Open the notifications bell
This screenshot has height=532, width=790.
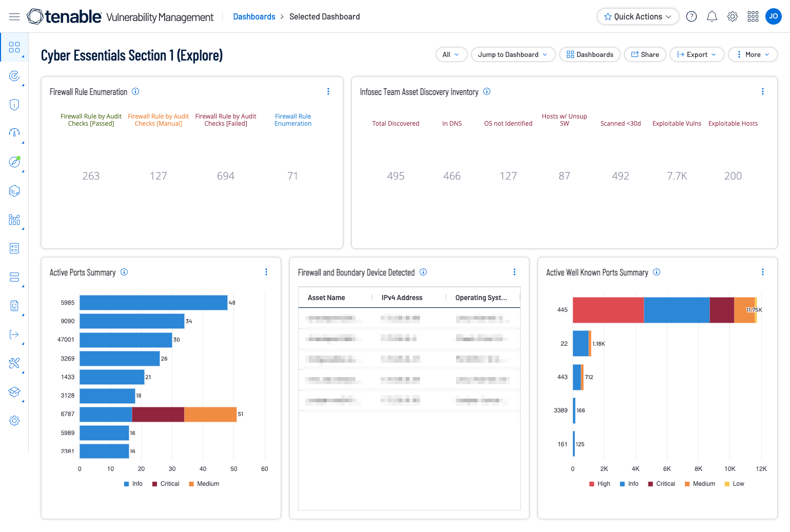[x=712, y=17]
